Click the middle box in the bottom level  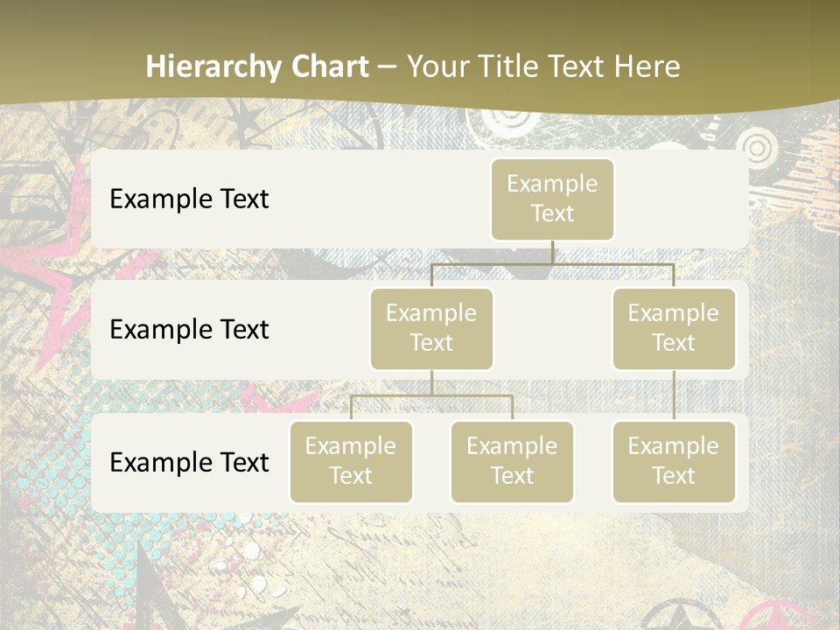point(512,461)
